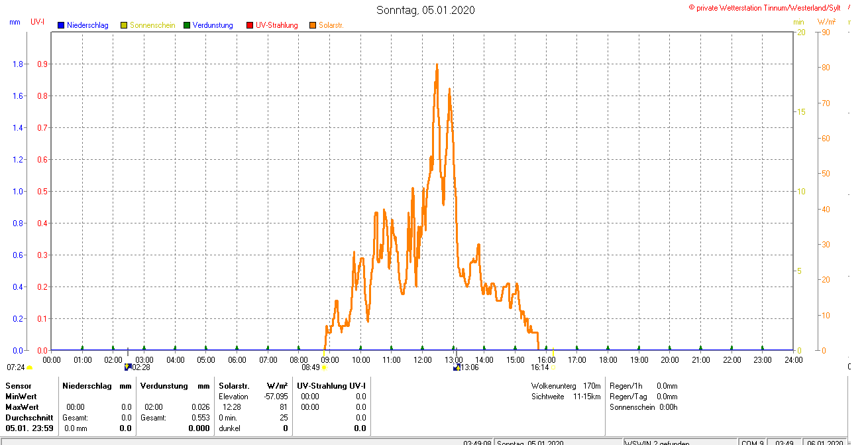
Task: Click the Elevation label
Action: (233, 397)
